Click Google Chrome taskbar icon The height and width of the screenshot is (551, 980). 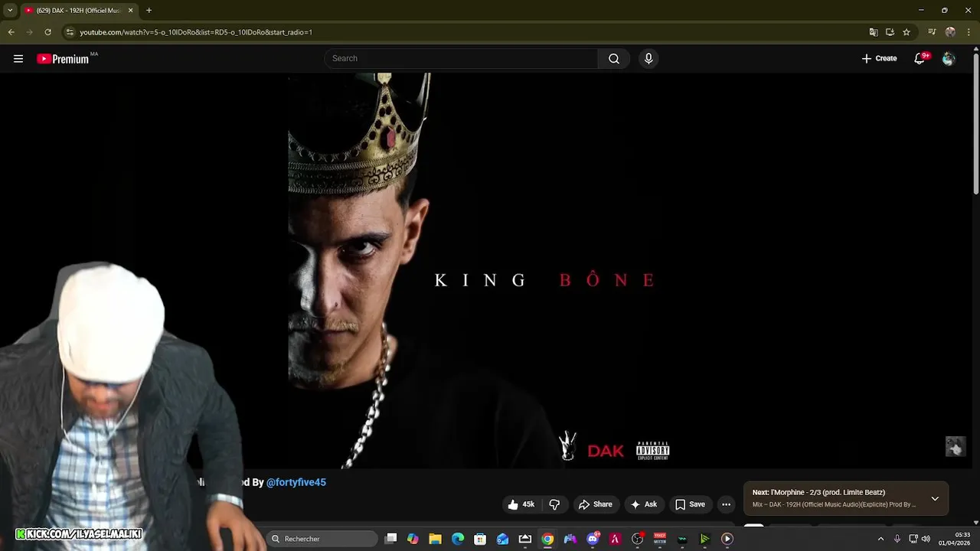pos(547,539)
